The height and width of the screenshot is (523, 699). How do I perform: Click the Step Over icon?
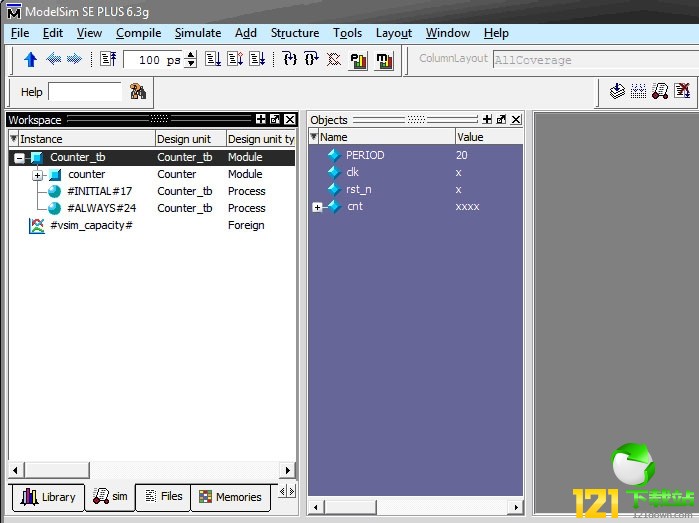[x=311, y=59]
